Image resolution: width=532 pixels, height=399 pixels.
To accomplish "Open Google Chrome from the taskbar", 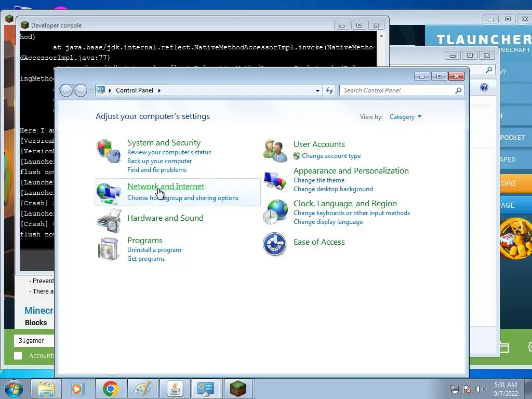I will 110,389.
